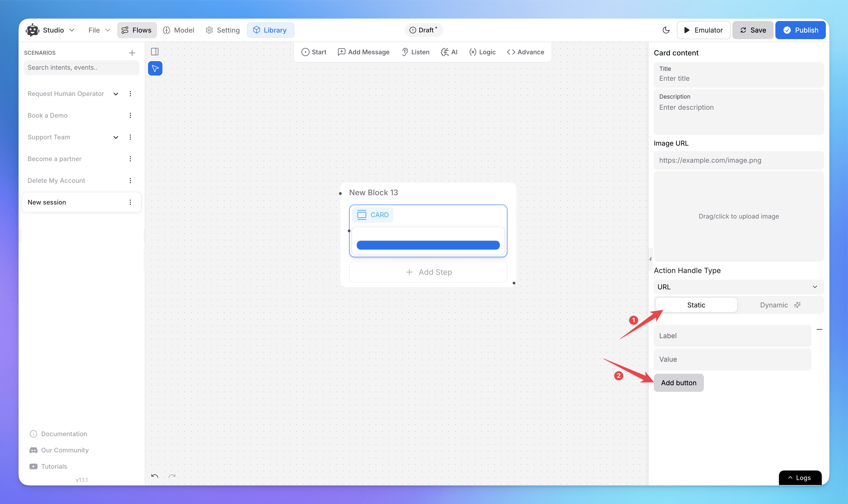Open the Tutorials link

click(48, 467)
